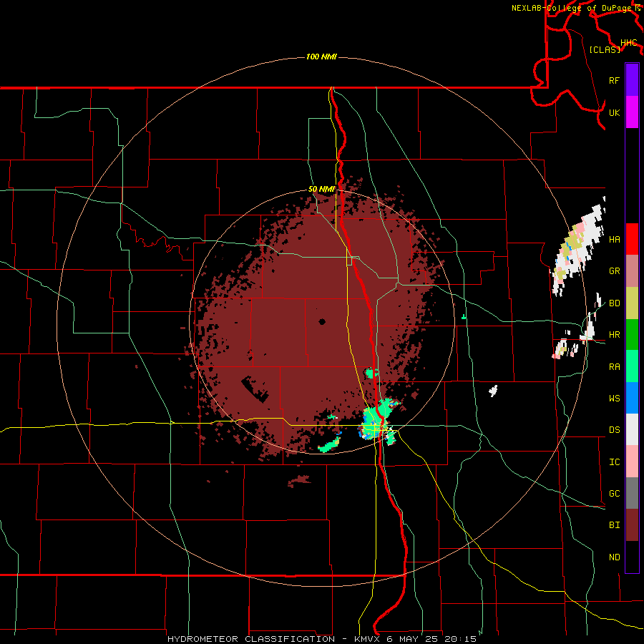Click the 'HYDROMETEOR CLASSIFICATION' title text
This screenshot has height=644, width=644.
251,639
